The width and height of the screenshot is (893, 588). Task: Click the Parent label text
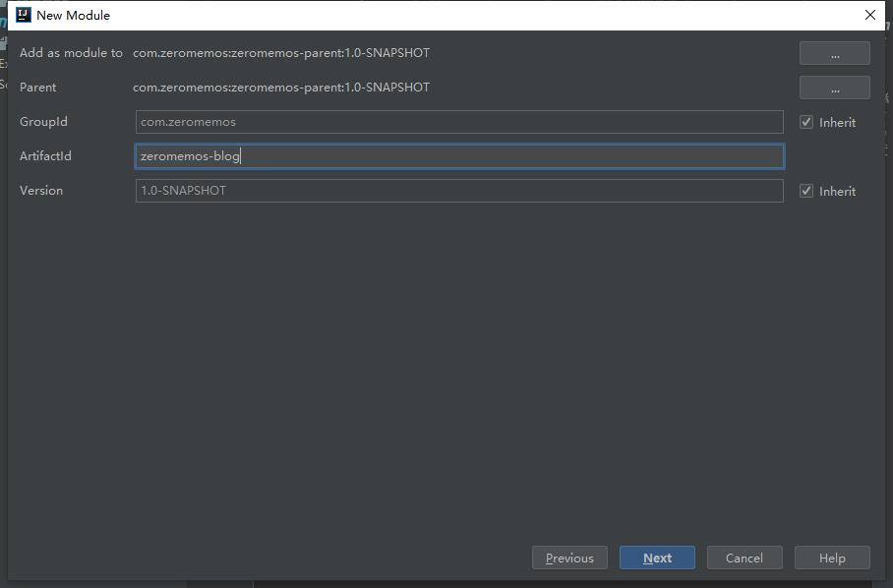click(38, 88)
